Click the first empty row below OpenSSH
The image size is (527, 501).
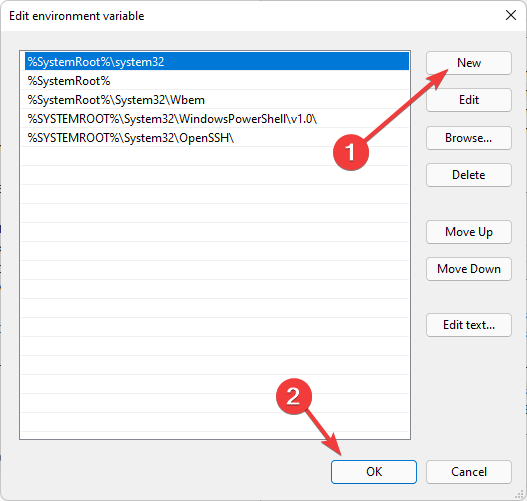215,157
